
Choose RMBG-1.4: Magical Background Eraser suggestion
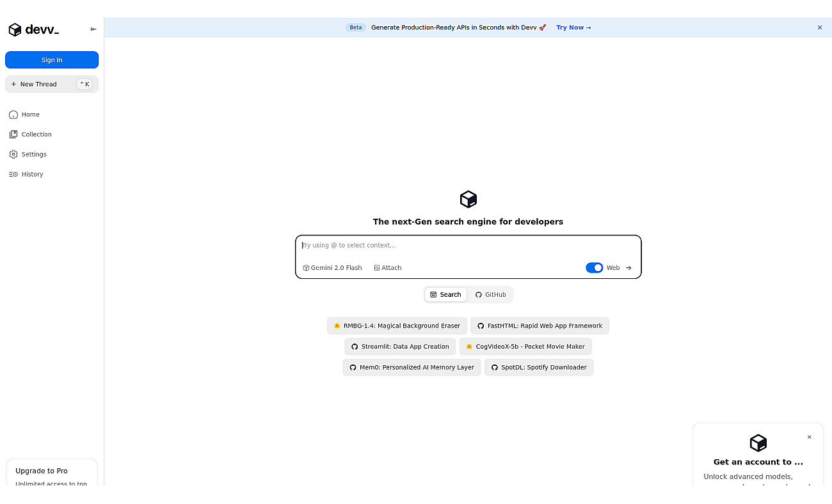(x=397, y=326)
